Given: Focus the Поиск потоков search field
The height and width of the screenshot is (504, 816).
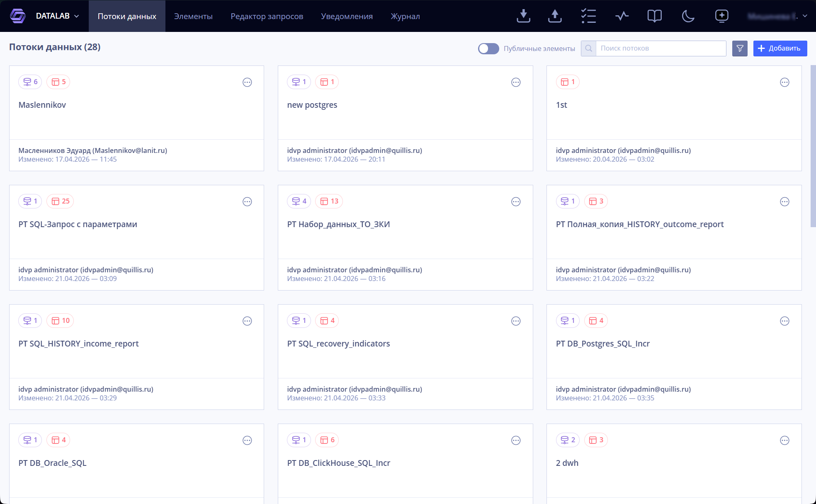Looking at the screenshot, I should coord(661,48).
